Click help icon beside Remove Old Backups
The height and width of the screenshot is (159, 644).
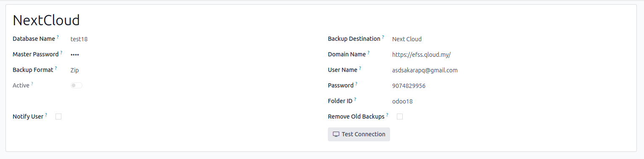click(x=387, y=115)
